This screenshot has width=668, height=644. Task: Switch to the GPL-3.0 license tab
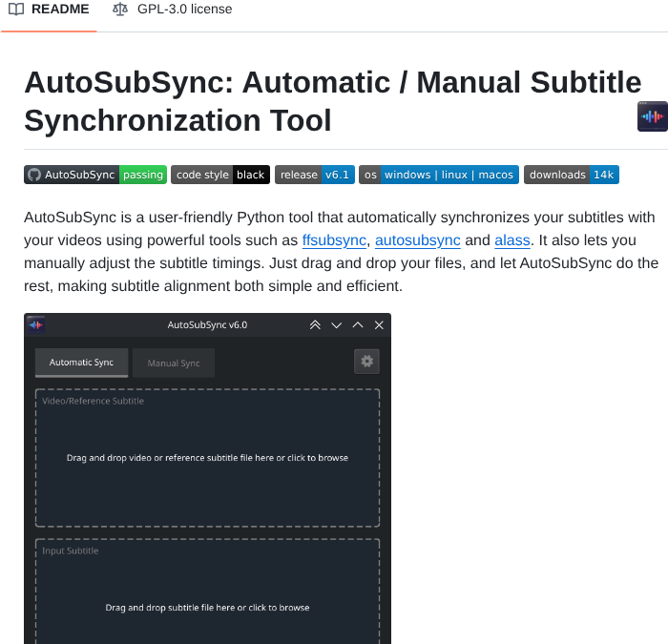pos(172,10)
